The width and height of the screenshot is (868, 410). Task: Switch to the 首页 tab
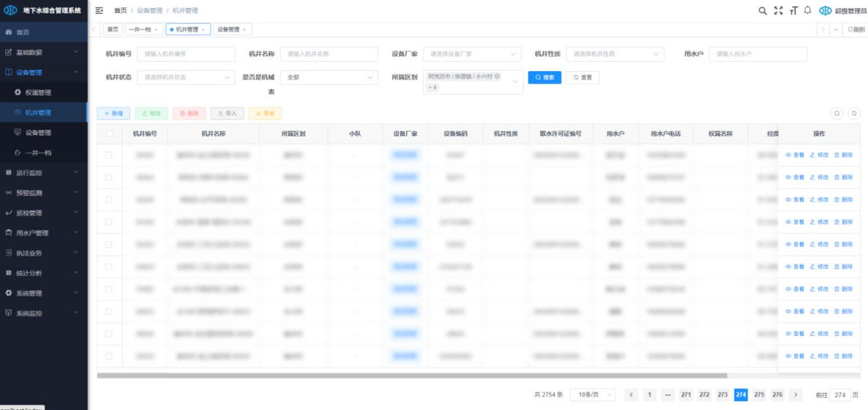tap(112, 29)
